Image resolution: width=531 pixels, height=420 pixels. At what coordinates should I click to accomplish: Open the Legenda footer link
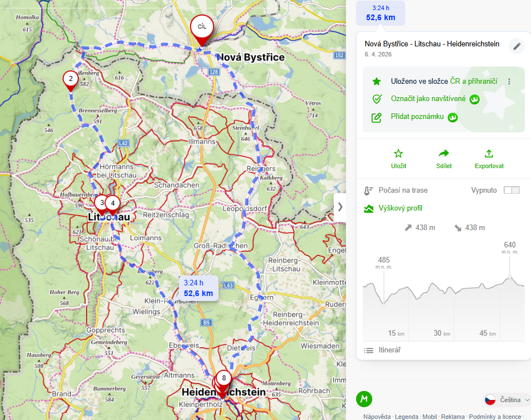[x=406, y=417]
